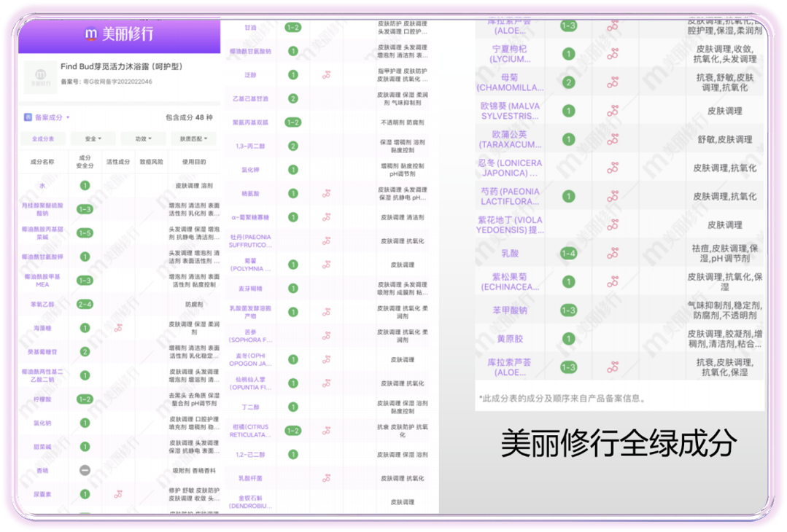The width and height of the screenshot is (787, 532).
Task: Select the 全成分表 button
Action: click(42, 139)
